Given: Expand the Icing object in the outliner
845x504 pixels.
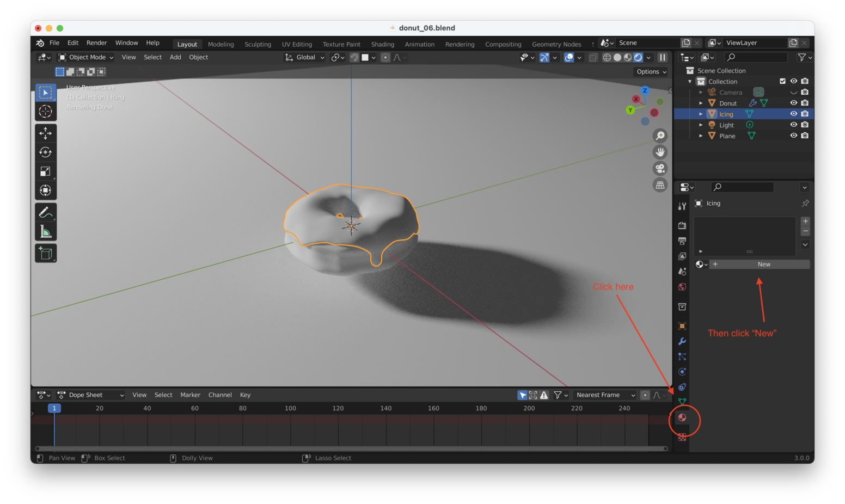Looking at the screenshot, I should (701, 114).
